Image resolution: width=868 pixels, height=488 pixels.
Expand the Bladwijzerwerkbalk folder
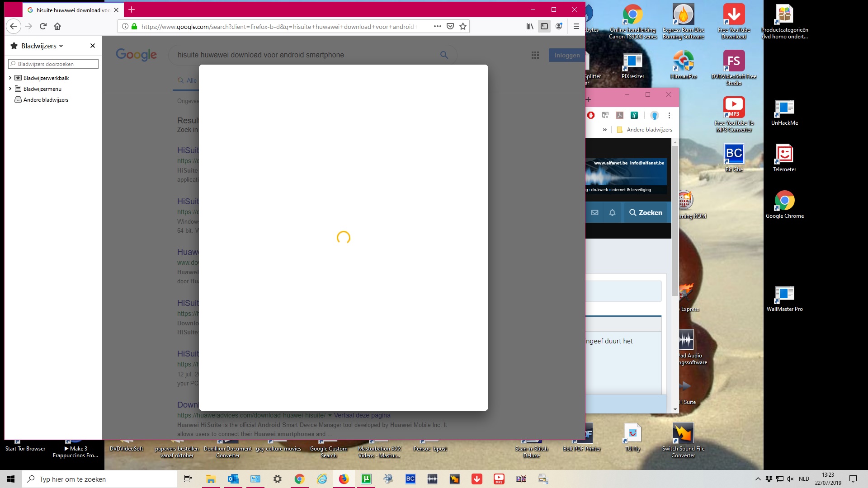pyautogui.click(x=10, y=78)
